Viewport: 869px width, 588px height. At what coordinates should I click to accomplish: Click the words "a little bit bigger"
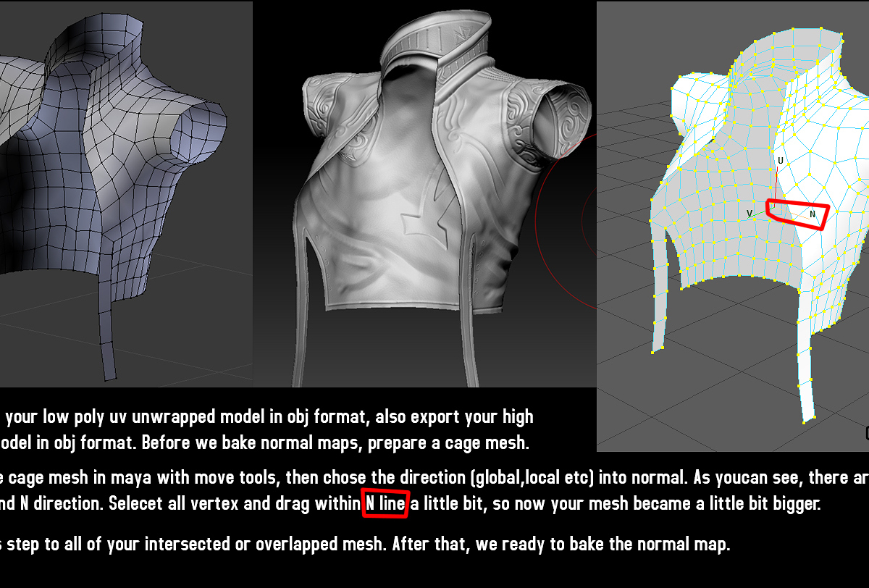coord(758,503)
